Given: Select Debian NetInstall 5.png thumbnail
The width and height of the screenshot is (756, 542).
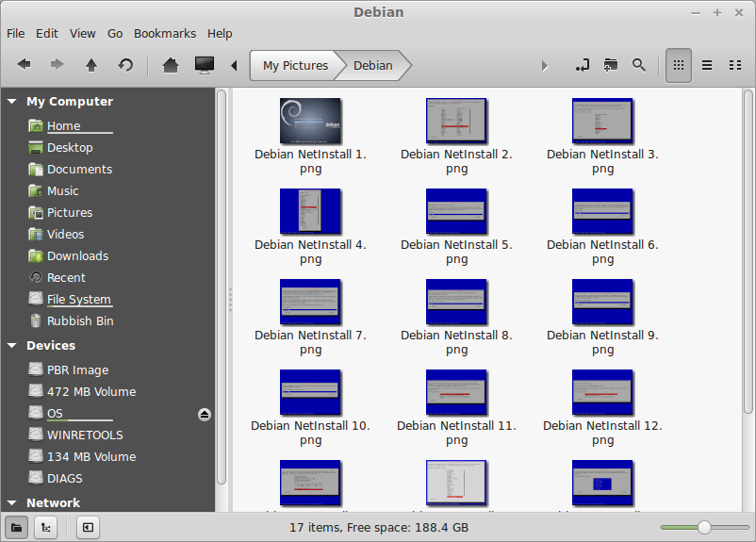Looking at the screenshot, I should (456, 211).
